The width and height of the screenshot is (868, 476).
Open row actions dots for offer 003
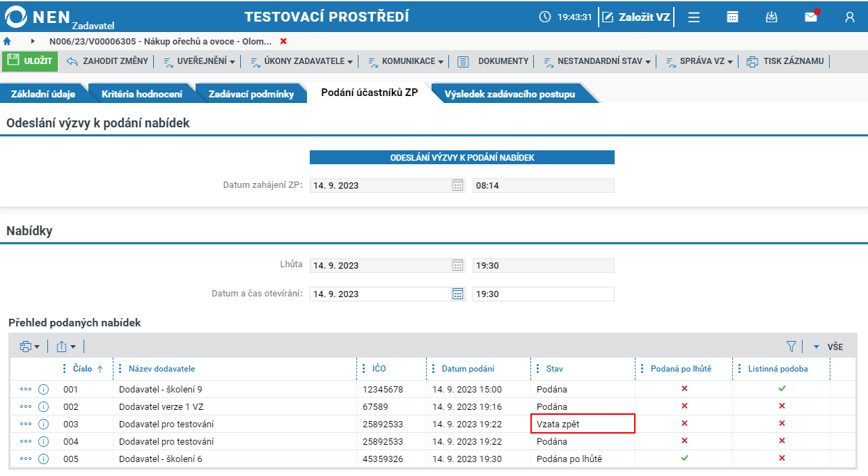pos(26,424)
